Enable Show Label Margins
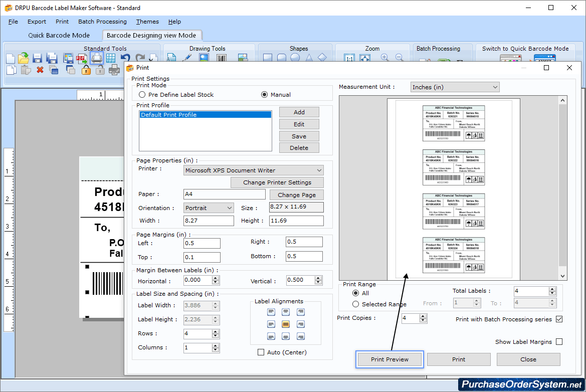The width and height of the screenshot is (586, 392). tap(559, 341)
